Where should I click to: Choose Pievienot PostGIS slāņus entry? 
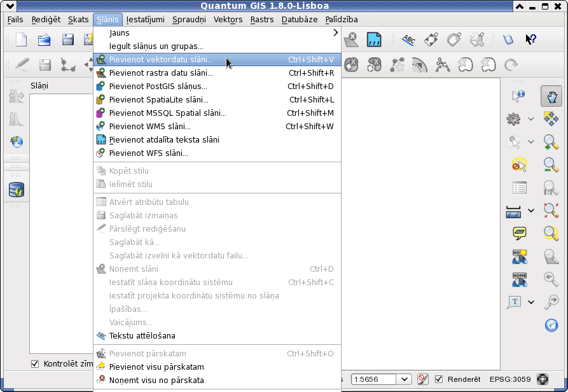coord(218,86)
